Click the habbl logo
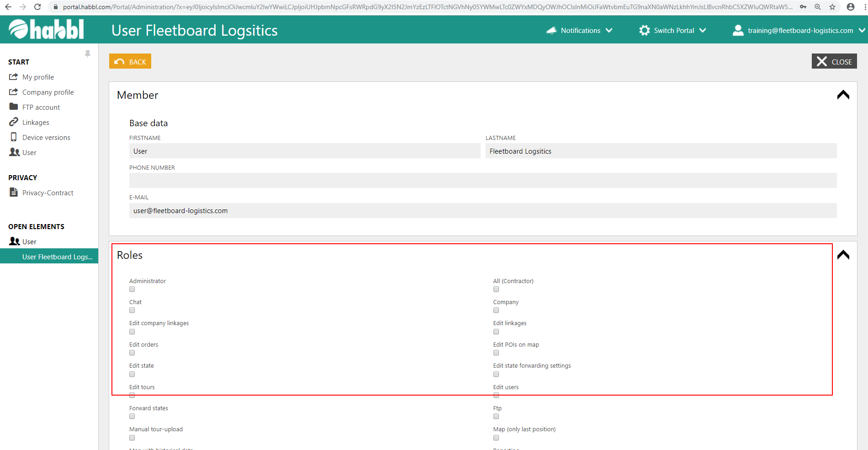 tap(46, 30)
